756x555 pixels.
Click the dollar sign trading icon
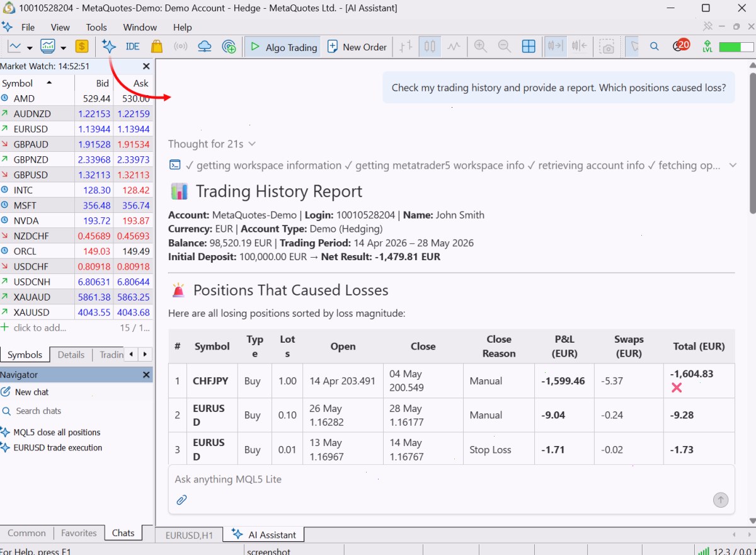81,47
